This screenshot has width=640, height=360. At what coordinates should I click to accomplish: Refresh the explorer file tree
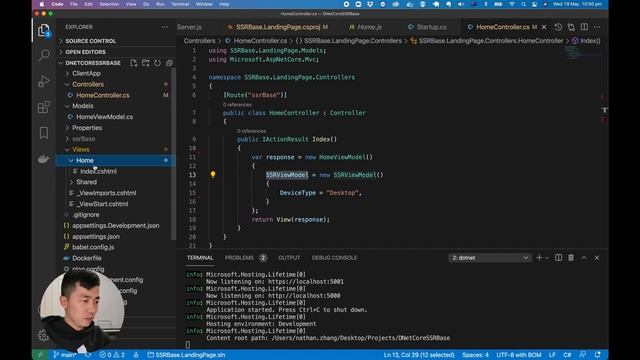coord(158,63)
